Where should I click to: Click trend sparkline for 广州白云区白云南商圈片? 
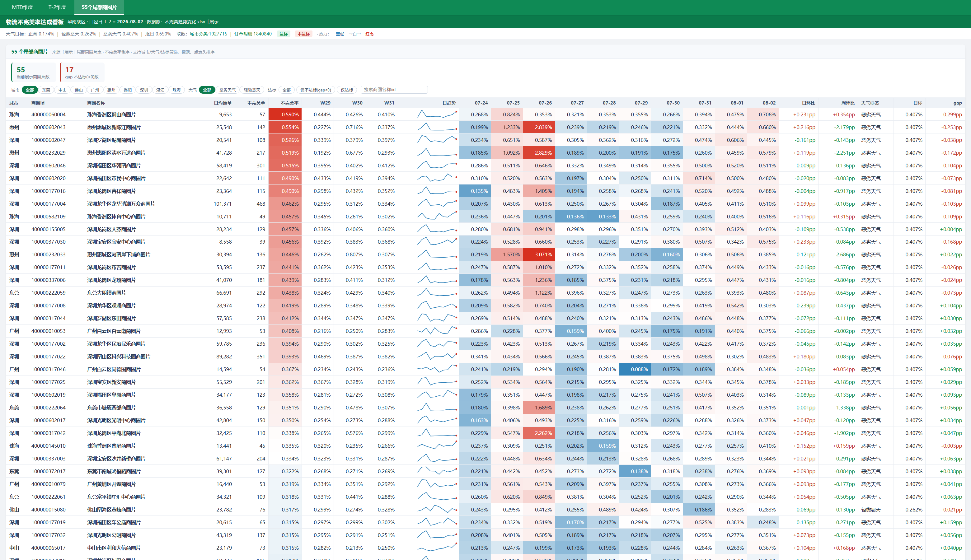[437, 331]
